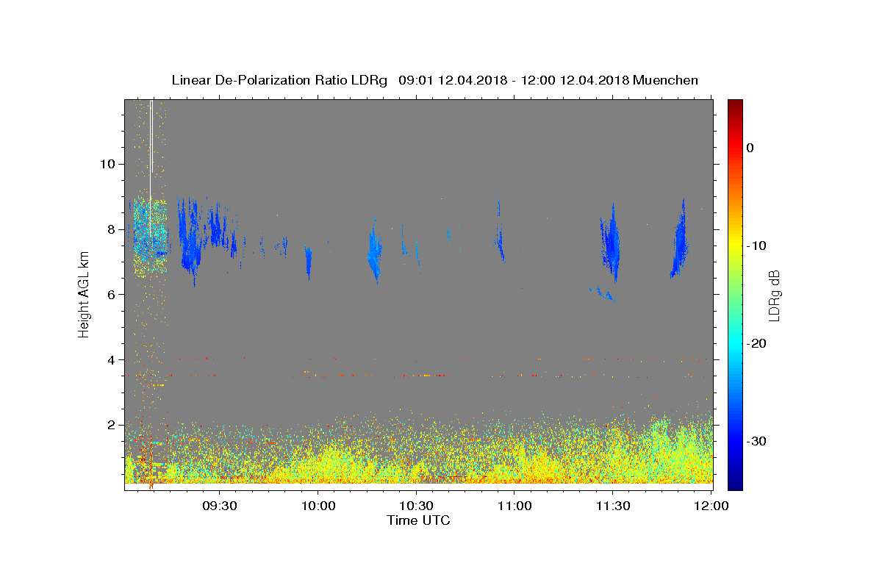Click the plot title text
Image resolution: width=882 pixels, height=588 pixels.
point(434,80)
